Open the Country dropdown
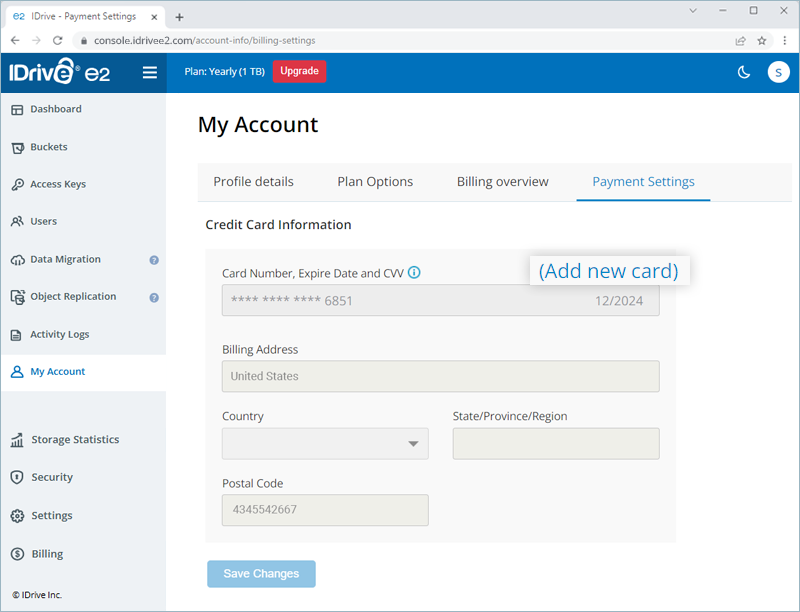This screenshot has height=612, width=800. tap(325, 444)
